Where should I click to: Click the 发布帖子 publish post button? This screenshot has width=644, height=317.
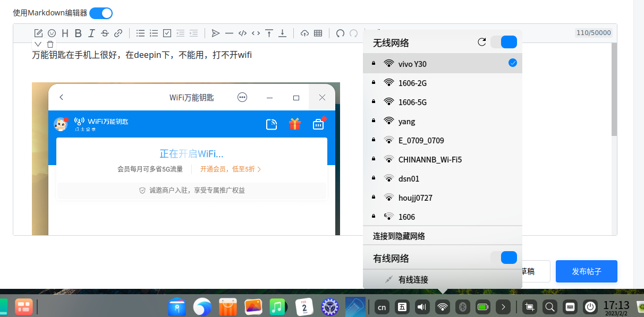coord(587,271)
